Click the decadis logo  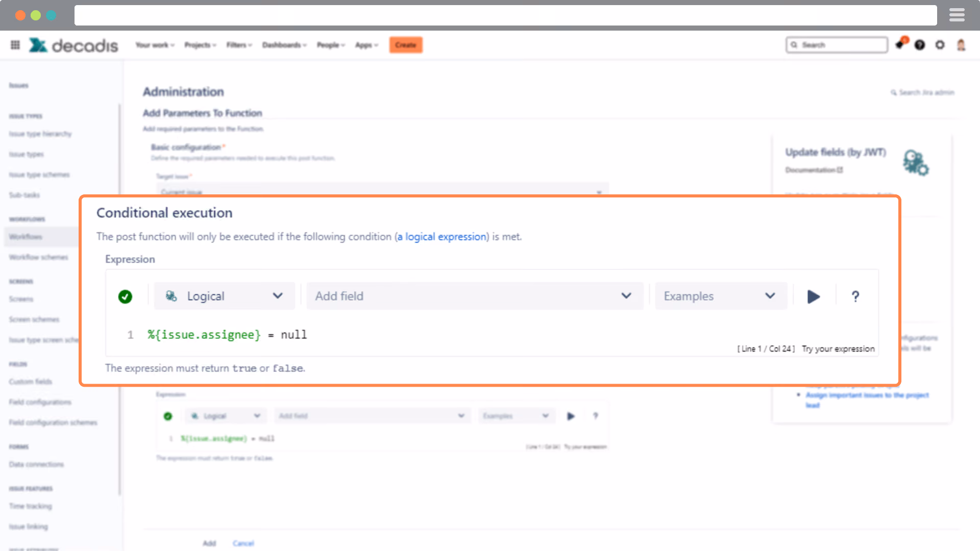click(x=73, y=45)
